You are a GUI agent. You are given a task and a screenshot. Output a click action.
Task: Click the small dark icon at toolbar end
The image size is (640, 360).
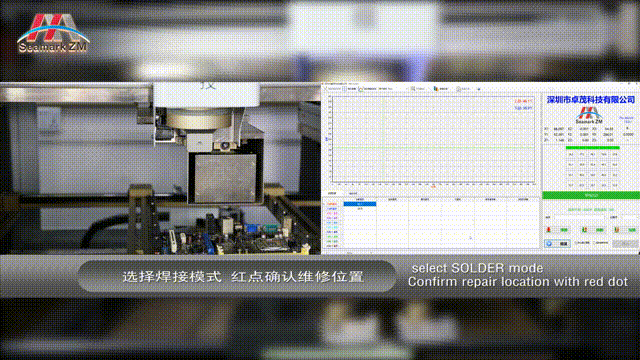[x=479, y=89]
